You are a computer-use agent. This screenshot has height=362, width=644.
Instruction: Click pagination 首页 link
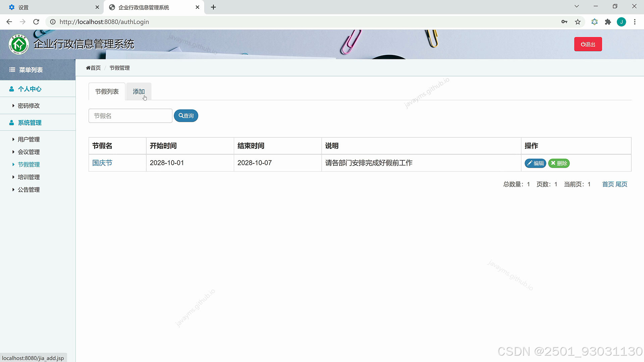[x=608, y=184]
